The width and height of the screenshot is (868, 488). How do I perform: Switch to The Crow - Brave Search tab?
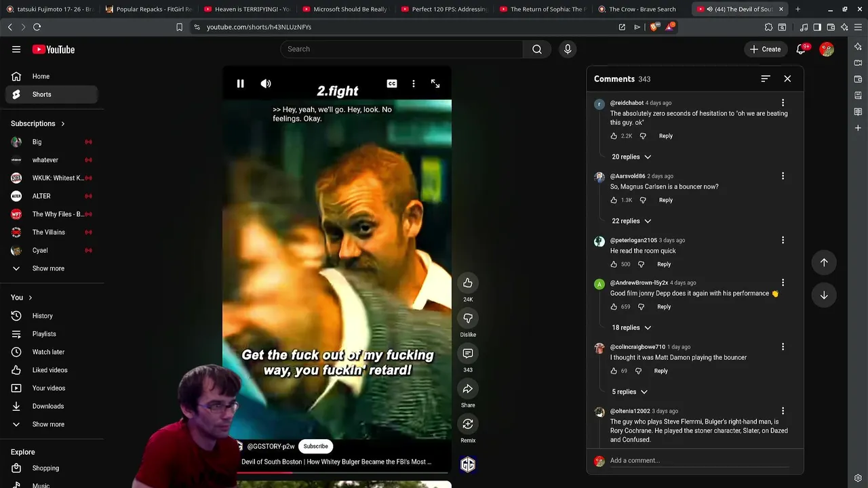642,9
